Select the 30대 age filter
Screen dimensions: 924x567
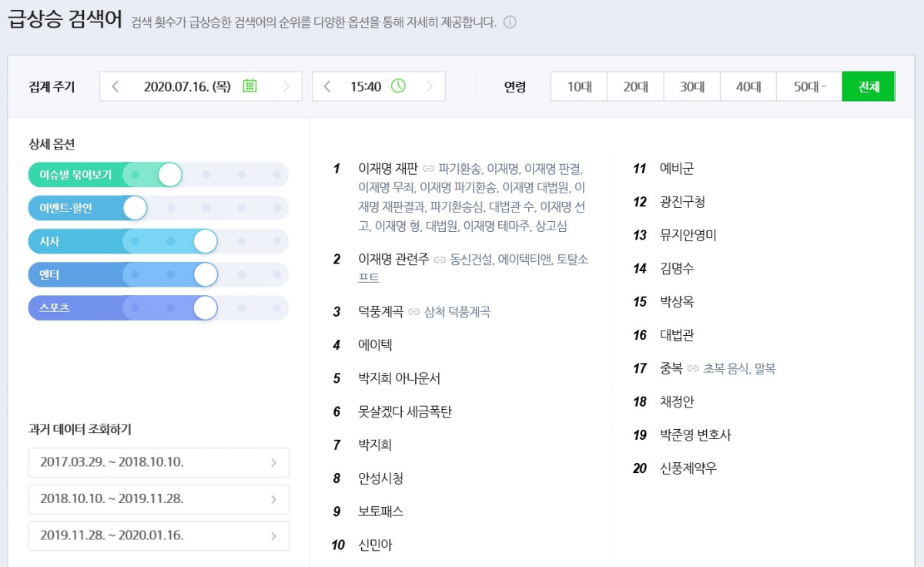tap(691, 86)
